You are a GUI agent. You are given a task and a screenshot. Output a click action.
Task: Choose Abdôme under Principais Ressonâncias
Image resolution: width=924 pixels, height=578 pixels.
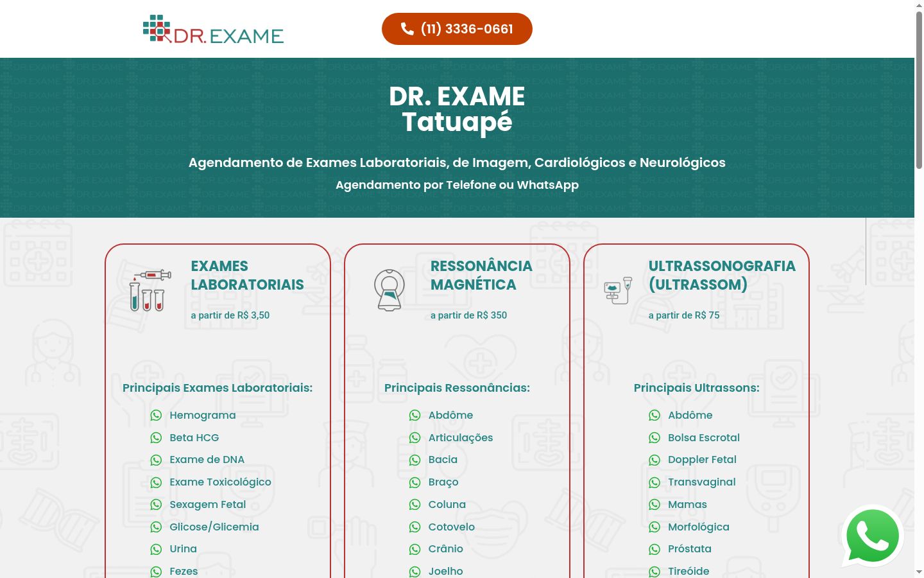tap(451, 416)
